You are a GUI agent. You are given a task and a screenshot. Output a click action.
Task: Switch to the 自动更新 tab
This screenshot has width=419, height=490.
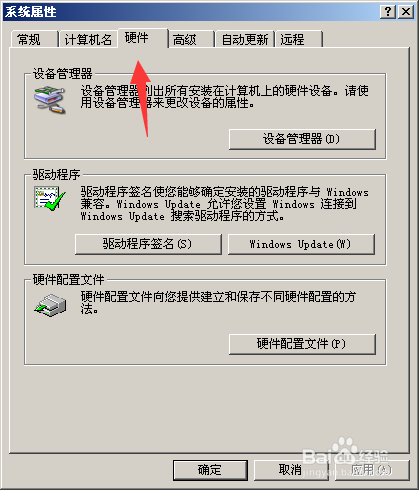coord(245,39)
